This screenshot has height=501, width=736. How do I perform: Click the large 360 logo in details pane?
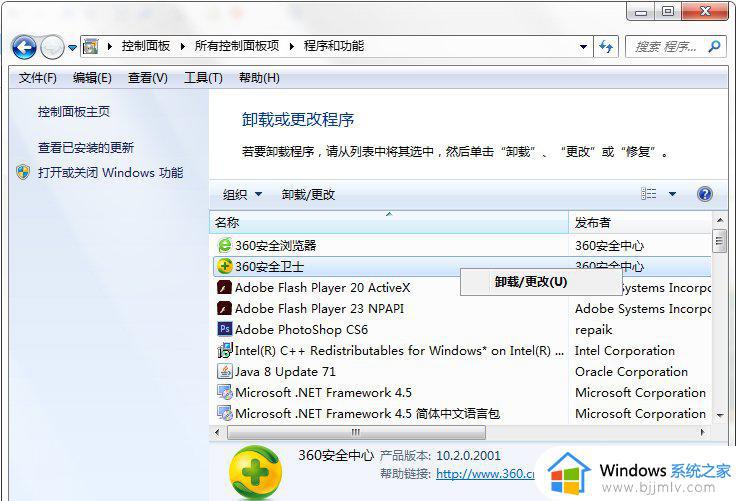coord(255,471)
